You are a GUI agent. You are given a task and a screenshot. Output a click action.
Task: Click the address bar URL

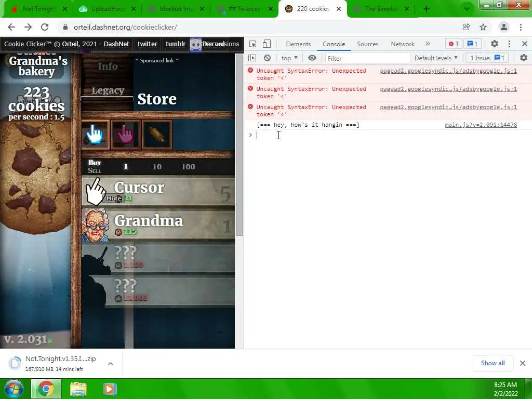(125, 27)
